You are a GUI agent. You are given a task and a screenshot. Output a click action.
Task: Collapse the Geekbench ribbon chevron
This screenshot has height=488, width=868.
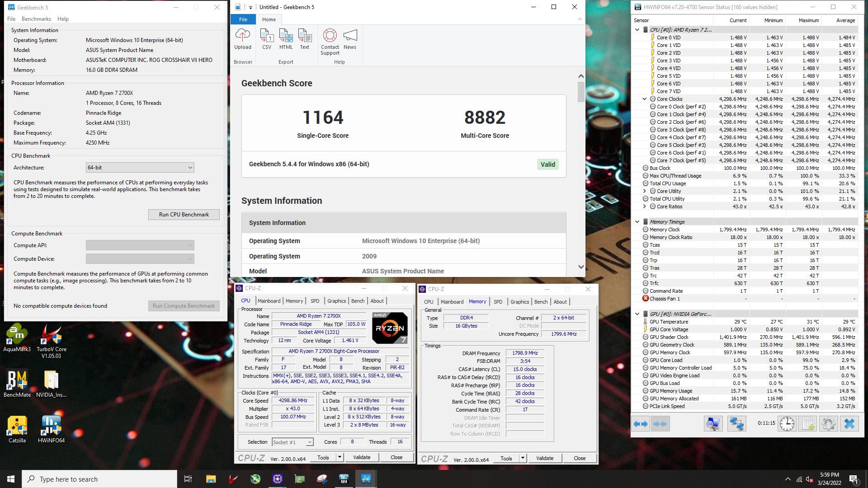580,19
